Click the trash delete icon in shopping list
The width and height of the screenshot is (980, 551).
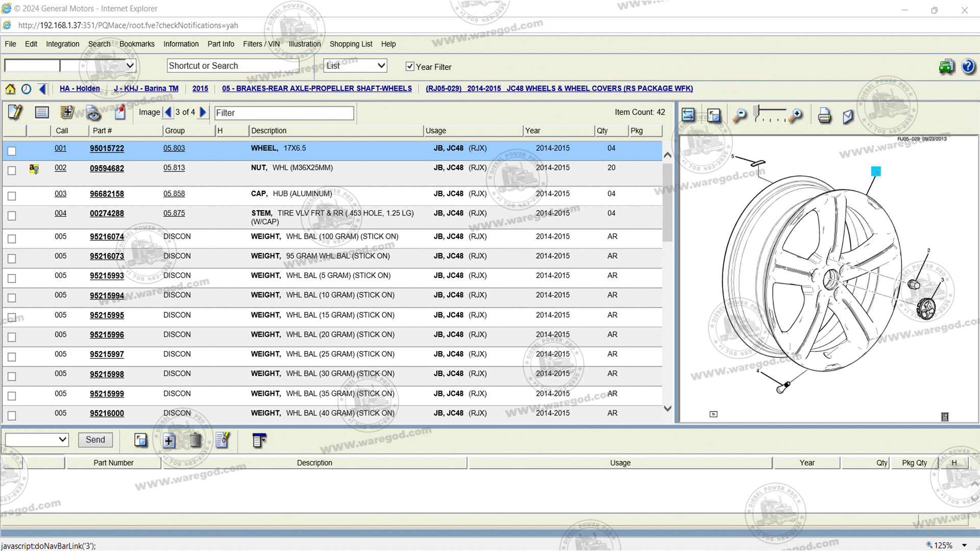[195, 440]
